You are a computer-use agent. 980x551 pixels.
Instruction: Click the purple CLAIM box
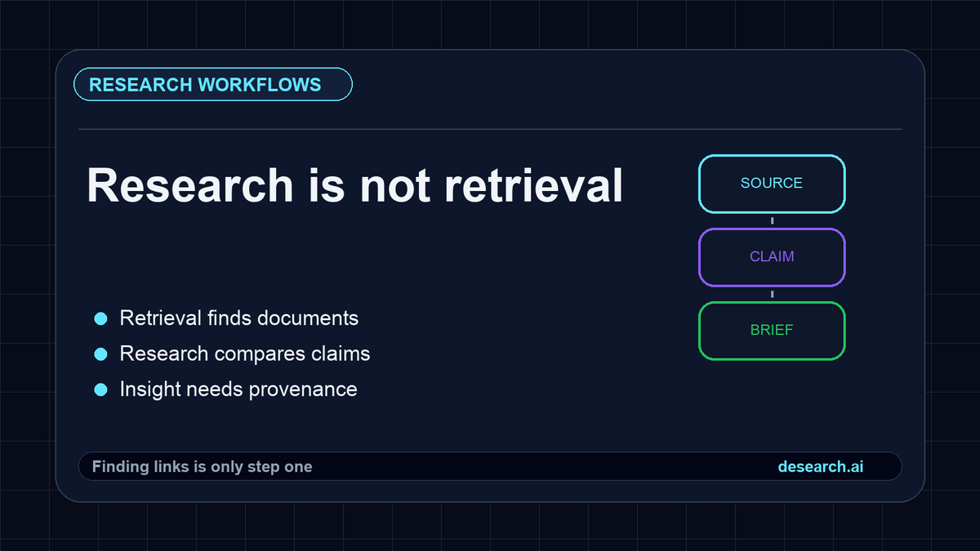point(772,257)
